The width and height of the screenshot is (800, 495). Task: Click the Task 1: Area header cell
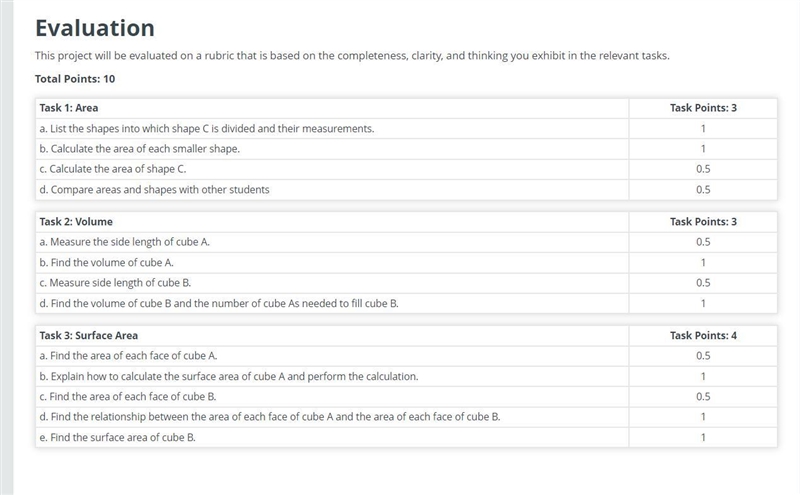pos(332,108)
